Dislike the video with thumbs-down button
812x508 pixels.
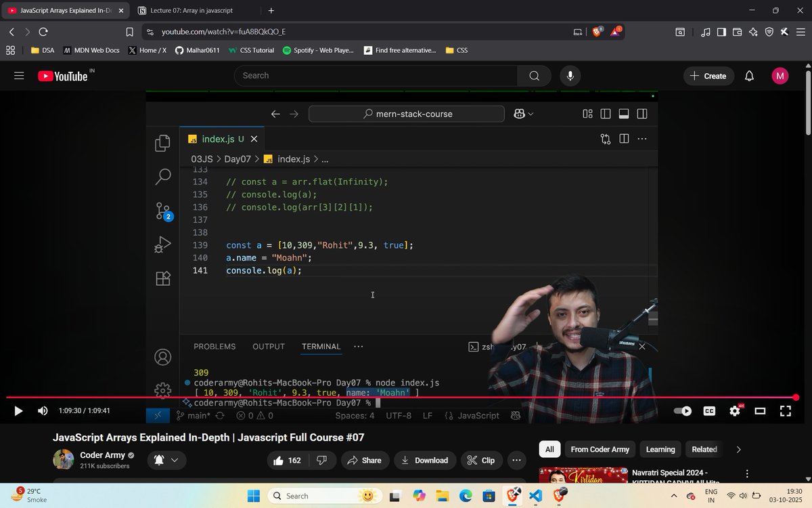tap(321, 460)
